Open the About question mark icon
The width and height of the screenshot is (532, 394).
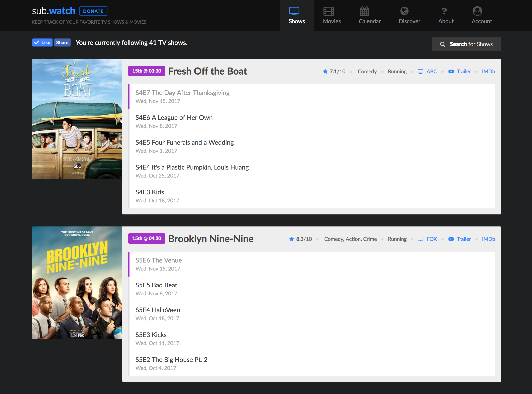(x=444, y=11)
